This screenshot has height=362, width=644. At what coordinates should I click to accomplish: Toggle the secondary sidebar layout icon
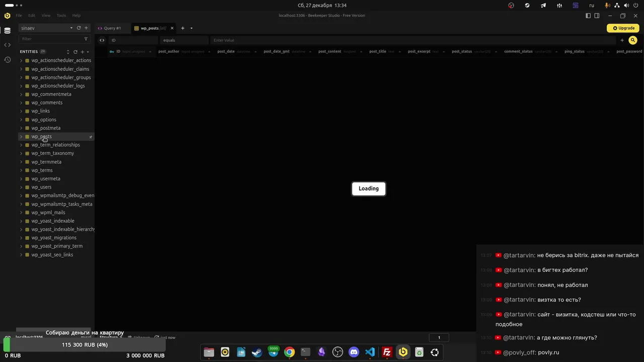click(597, 16)
